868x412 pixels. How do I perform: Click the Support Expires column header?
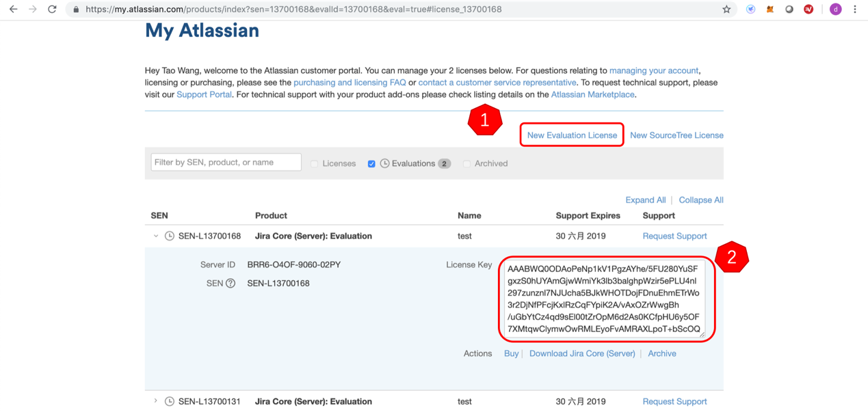[x=588, y=216]
